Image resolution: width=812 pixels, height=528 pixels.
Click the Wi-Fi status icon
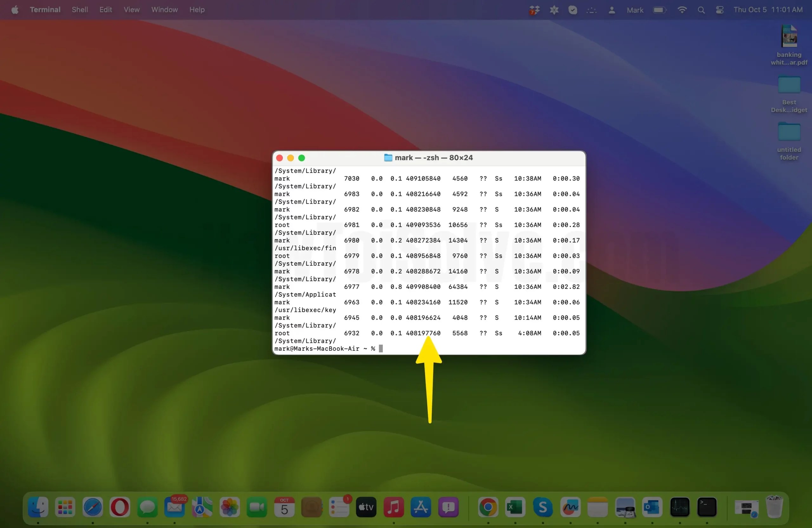[x=682, y=10]
